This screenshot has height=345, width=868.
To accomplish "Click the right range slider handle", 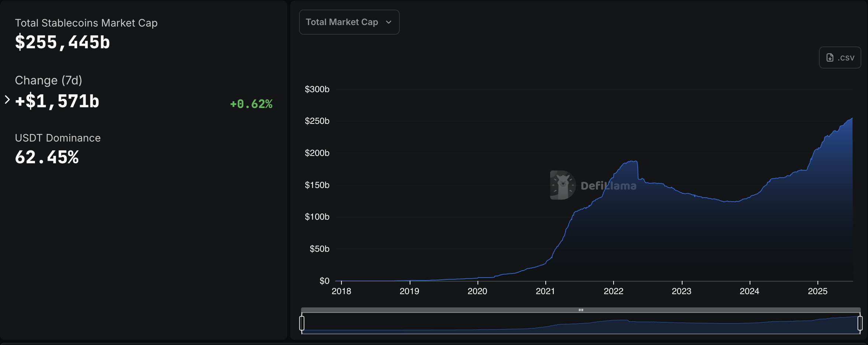I will pos(860,323).
